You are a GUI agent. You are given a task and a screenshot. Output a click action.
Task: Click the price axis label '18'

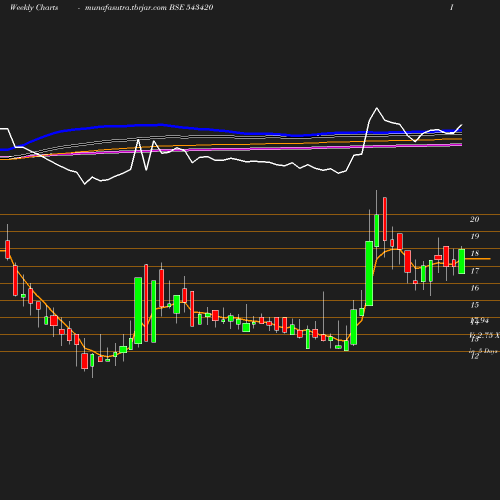[474, 253]
